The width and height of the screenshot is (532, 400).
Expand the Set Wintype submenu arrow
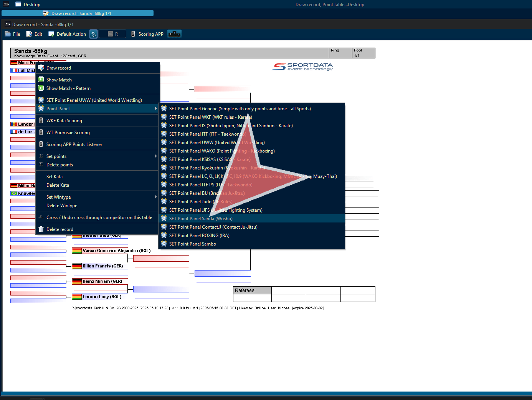pyautogui.click(x=155, y=197)
